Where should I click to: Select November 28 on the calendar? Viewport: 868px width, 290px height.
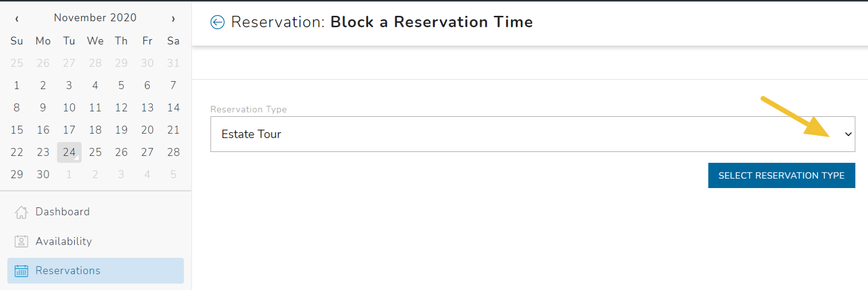(x=173, y=152)
